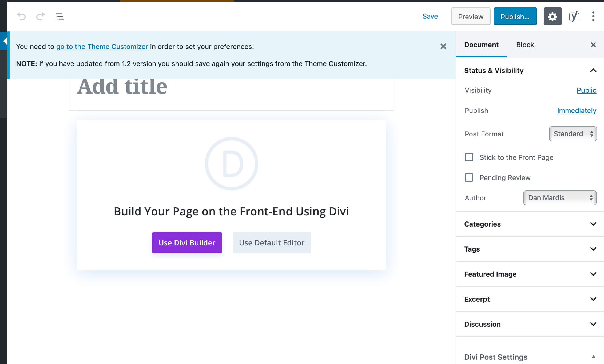Image resolution: width=604 pixels, height=364 pixels.
Task: Set publish date via Immediately link
Action: click(577, 111)
